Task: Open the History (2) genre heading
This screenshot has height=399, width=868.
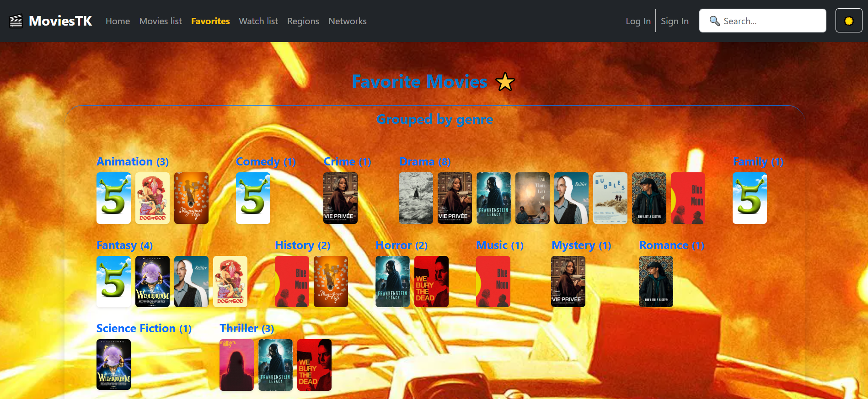Action: click(302, 245)
